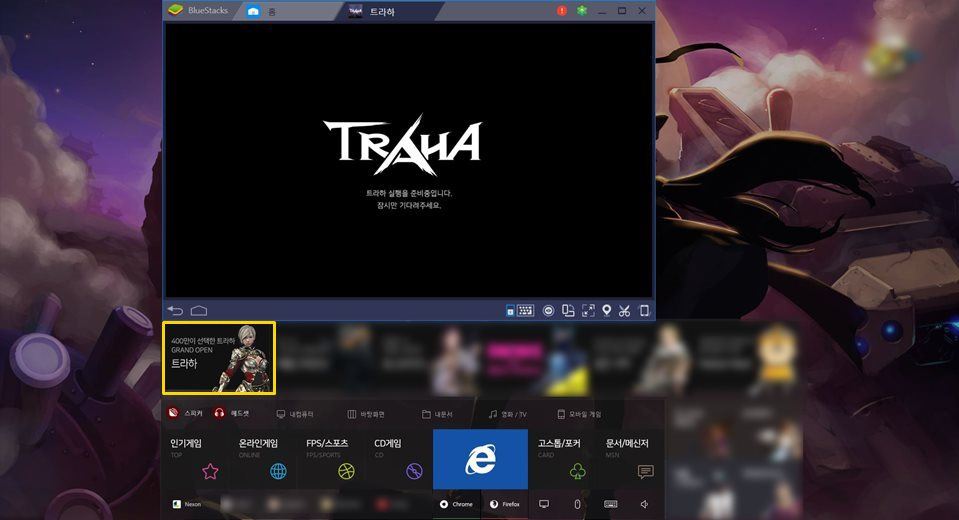Open the 인기게임 TOP category
The image size is (959, 520).
click(x=195, y=459)
